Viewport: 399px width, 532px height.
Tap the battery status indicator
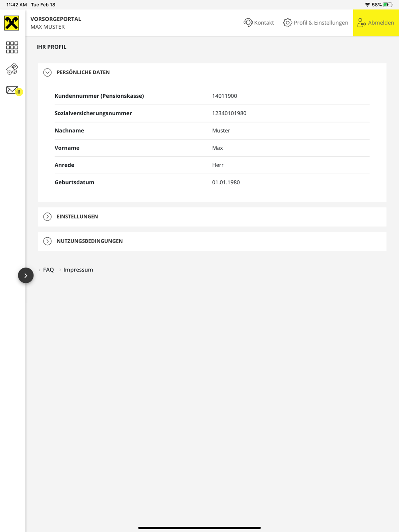[387, 5]
